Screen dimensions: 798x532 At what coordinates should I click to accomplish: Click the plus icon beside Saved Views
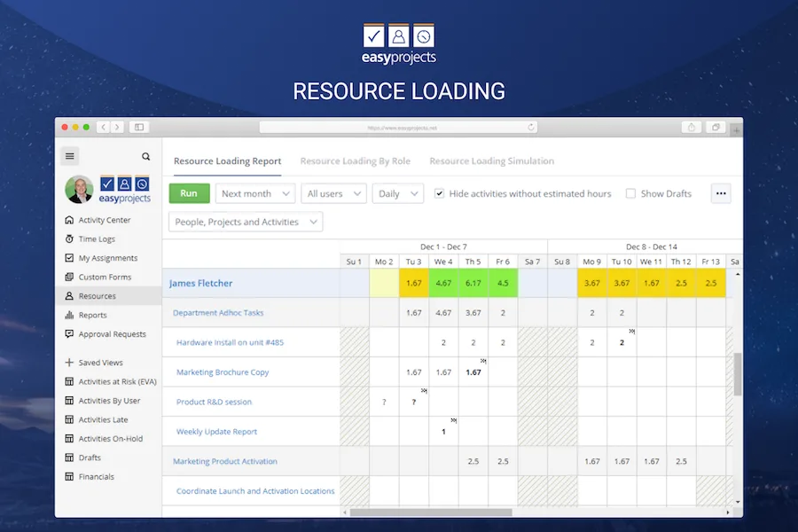pyautogui.click(x=69, y=363)
